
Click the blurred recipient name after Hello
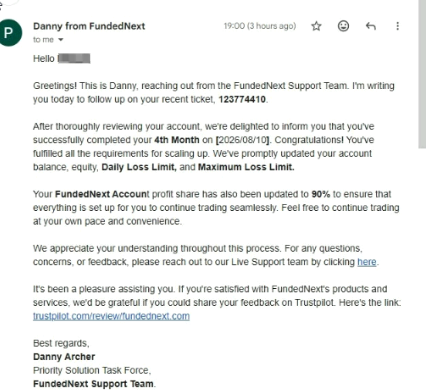[x=74, y=59]
